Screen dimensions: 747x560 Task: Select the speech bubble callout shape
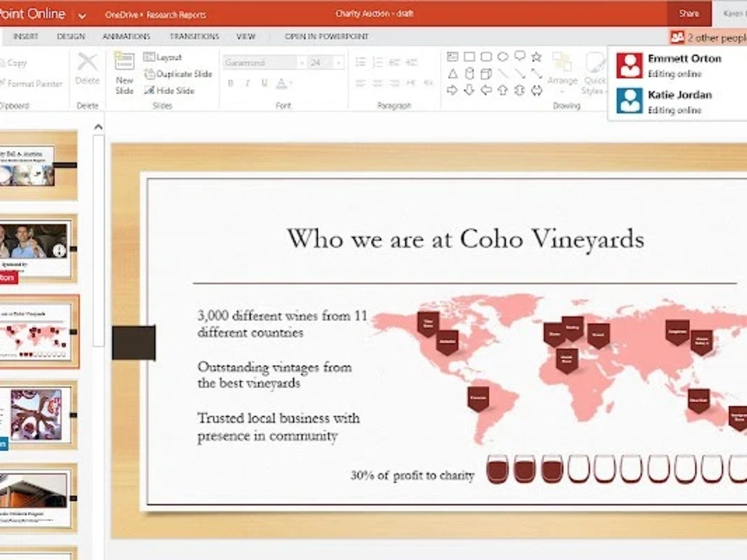[x=520, y=57]
